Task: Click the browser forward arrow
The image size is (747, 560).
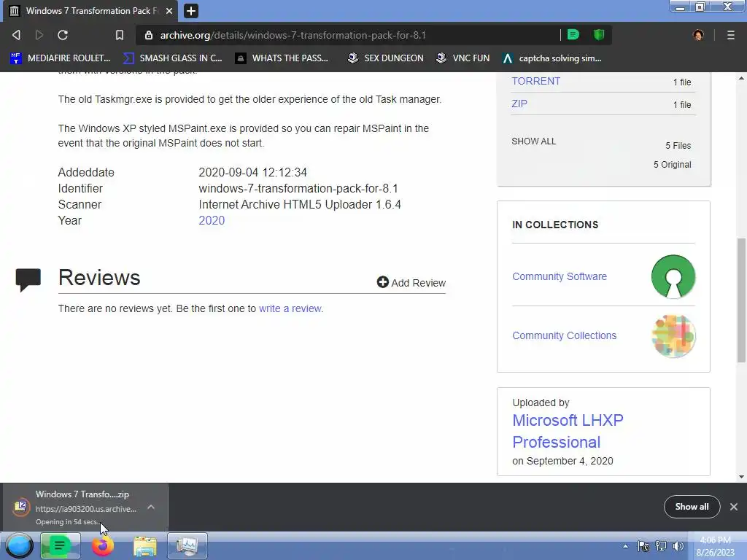Action: click(39, 35)
